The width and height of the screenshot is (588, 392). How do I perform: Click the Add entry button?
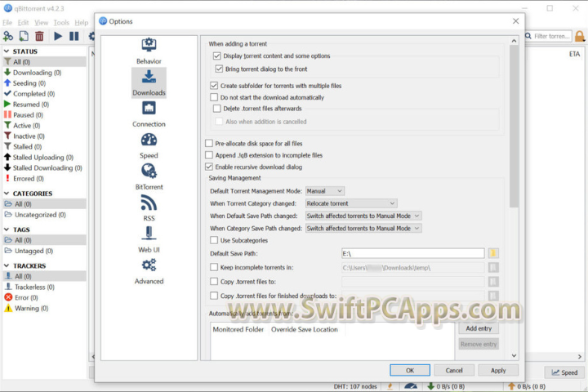pyautogui.click(x=479, y=328)
